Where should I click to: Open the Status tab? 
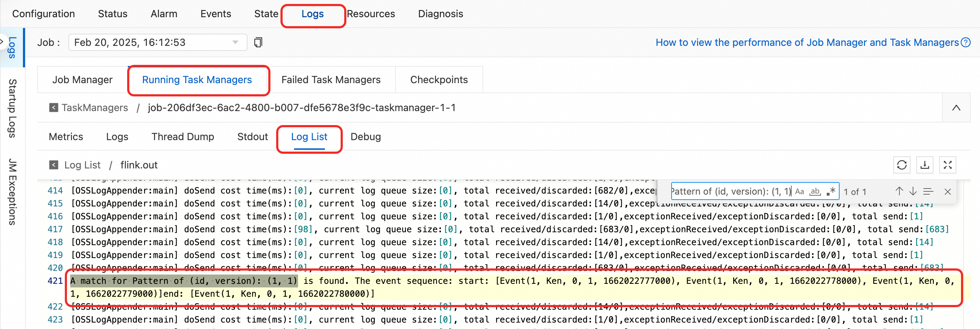click(x=112, y=14)
